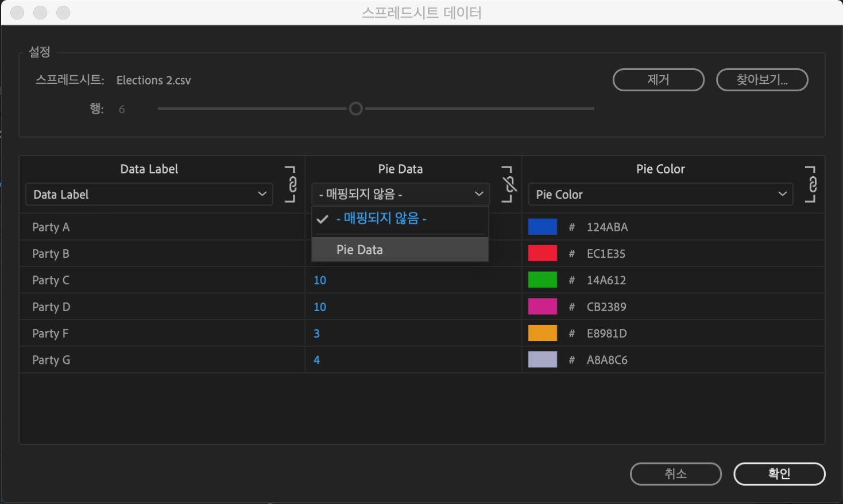Viewport: 843px width, 504px height.
Task: Click the 취소 (cancel) button
Action: coord(676,474)
